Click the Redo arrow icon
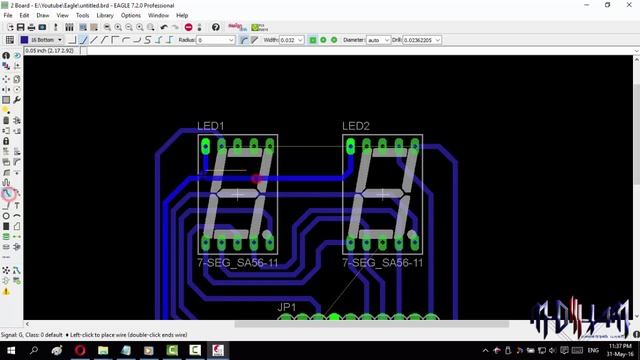The image size is (640, 360). [175, 27]
